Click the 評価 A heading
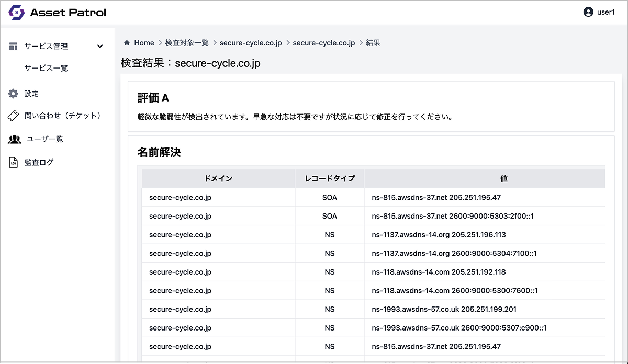Image resolution: width=628 pixels, height=364 pixels. pos(153,98)
